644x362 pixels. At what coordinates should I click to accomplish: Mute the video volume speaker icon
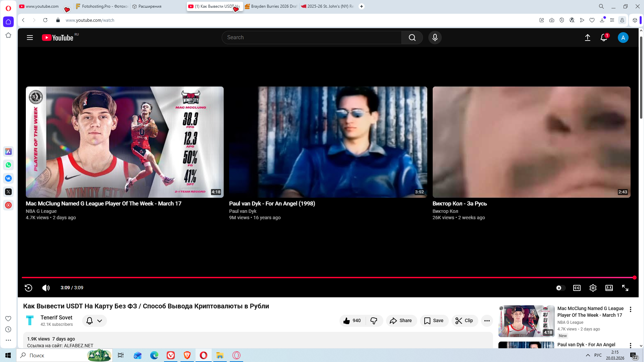[46, 288]
